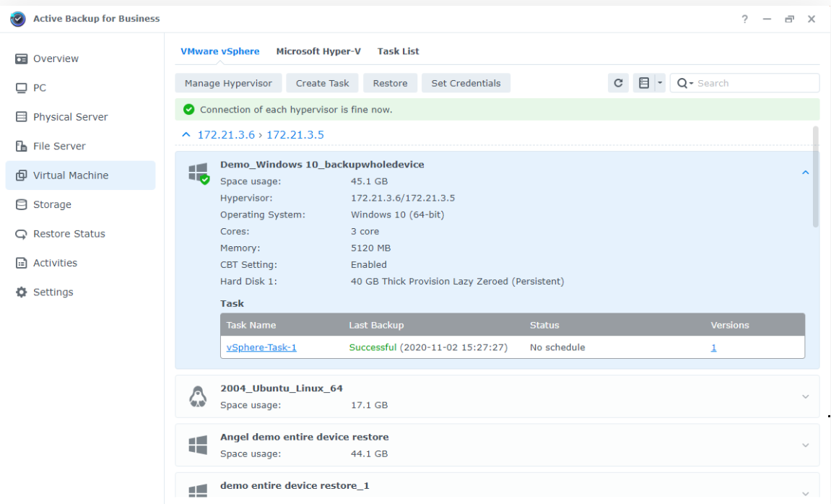
Task: Open versions link showing 1
Action: (x=713, y=347)
